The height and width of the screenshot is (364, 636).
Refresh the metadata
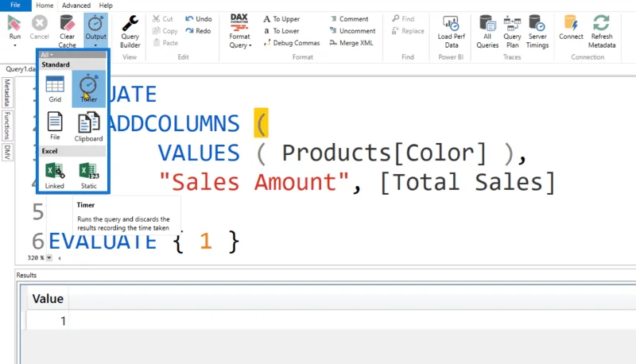pyautogui.click(x=602, y=32)
